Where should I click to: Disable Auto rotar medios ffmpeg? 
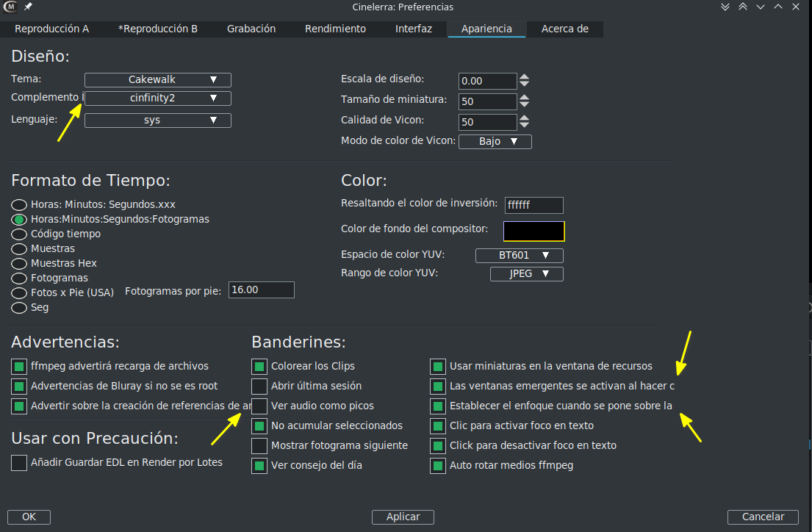[438, 466]
